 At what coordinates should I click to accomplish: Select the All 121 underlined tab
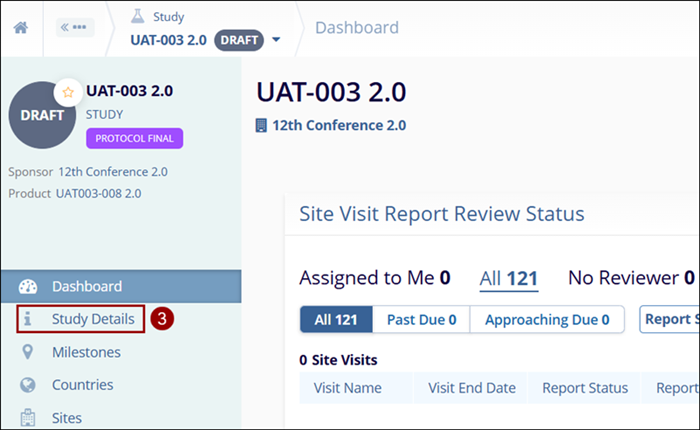509,277
